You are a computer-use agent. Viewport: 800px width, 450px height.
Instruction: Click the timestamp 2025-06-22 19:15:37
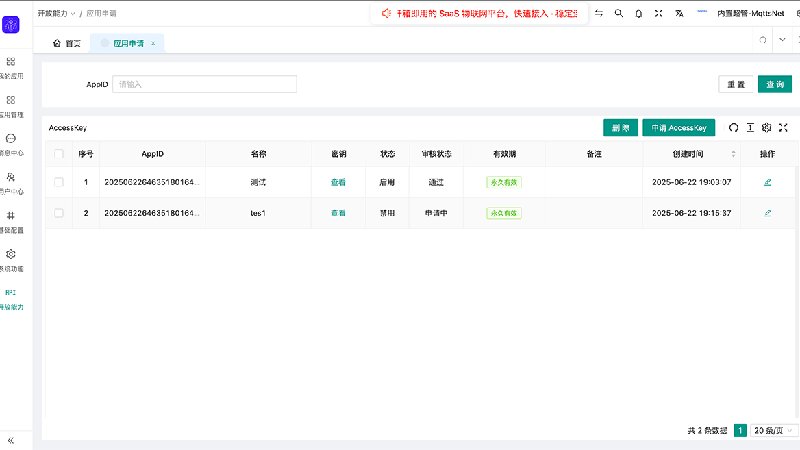pos(691,213)
